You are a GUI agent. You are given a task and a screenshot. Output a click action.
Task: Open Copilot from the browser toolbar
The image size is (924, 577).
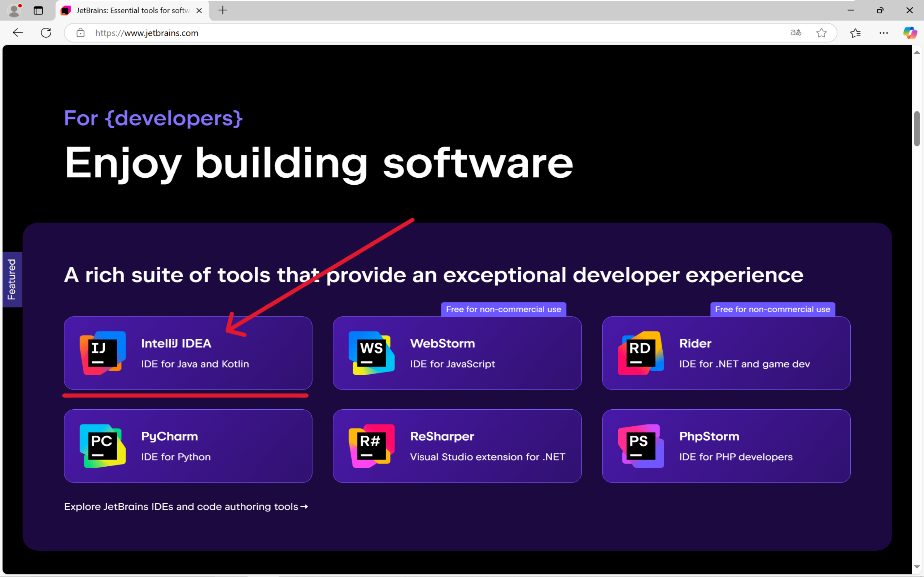pos(910,33)
